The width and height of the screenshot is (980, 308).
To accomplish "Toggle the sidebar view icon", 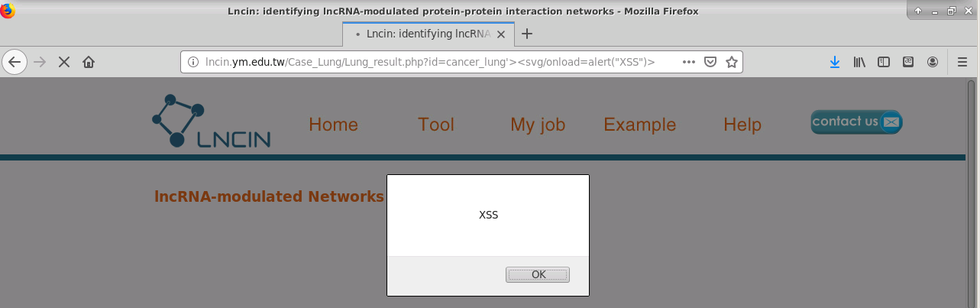I will click(884, 62).
